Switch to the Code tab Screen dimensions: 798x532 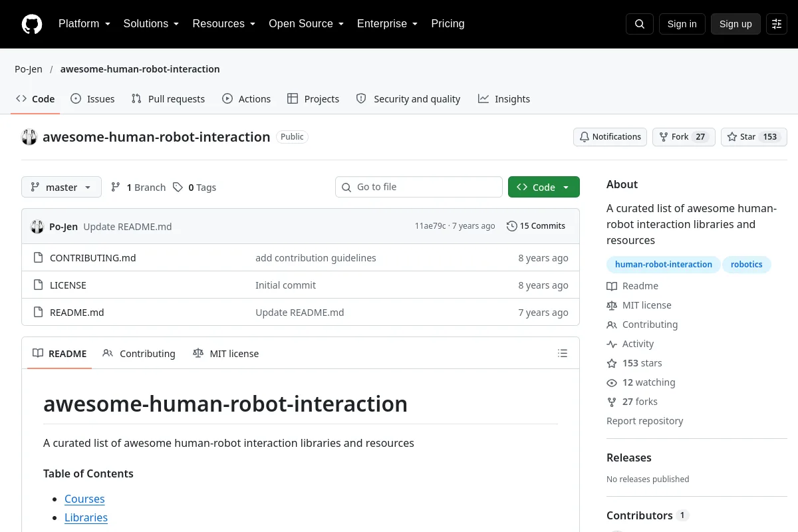pos(36,98)
